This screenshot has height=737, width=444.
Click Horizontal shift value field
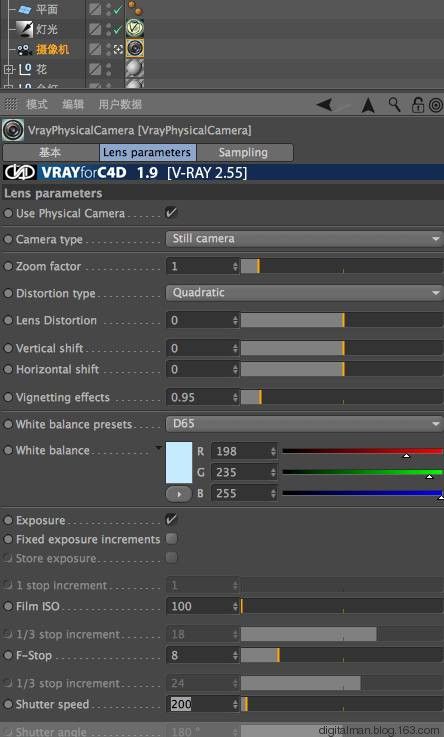199,369
